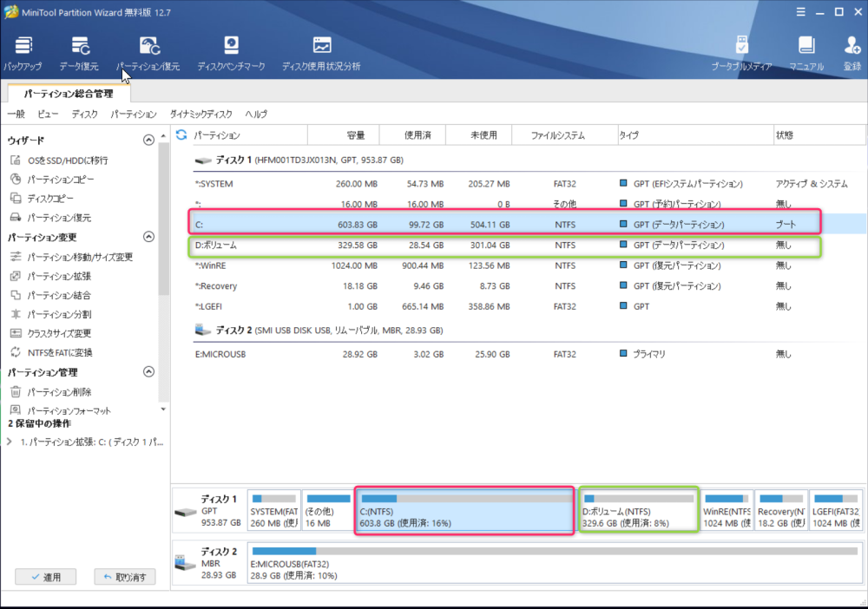Click the 登録 user icon
868x609 pixels.
click(x=852, y=53)
